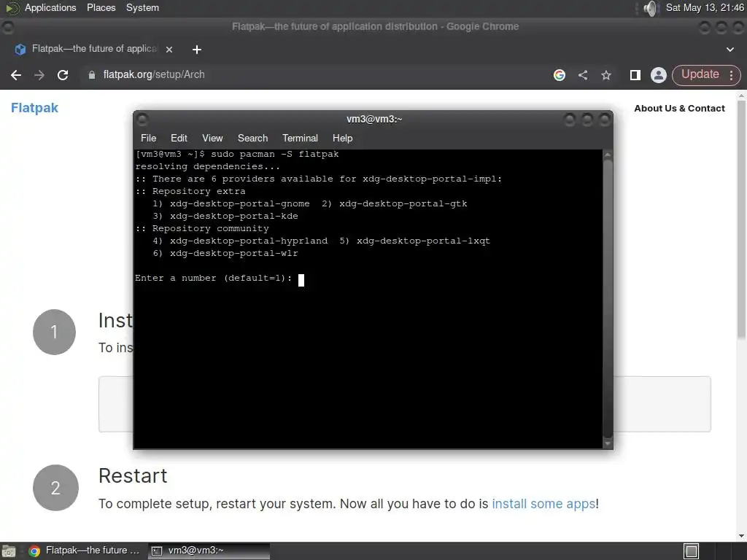Select the vm3@vm3:~ terminal taskbar item
Viewport: 747px width, 560px height.
coord(209,551)
